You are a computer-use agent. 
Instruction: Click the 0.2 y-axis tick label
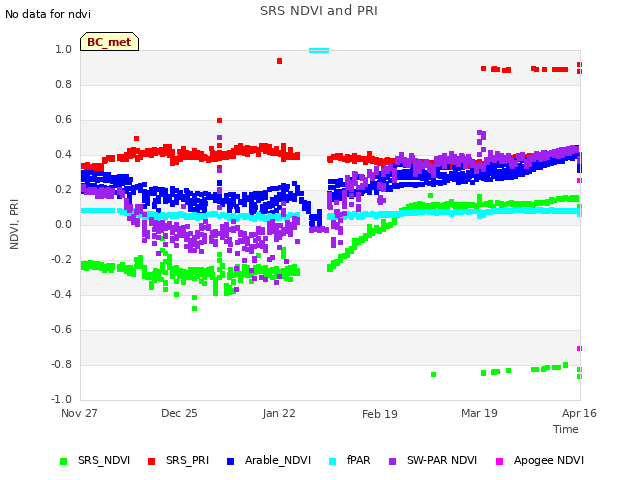63,189
